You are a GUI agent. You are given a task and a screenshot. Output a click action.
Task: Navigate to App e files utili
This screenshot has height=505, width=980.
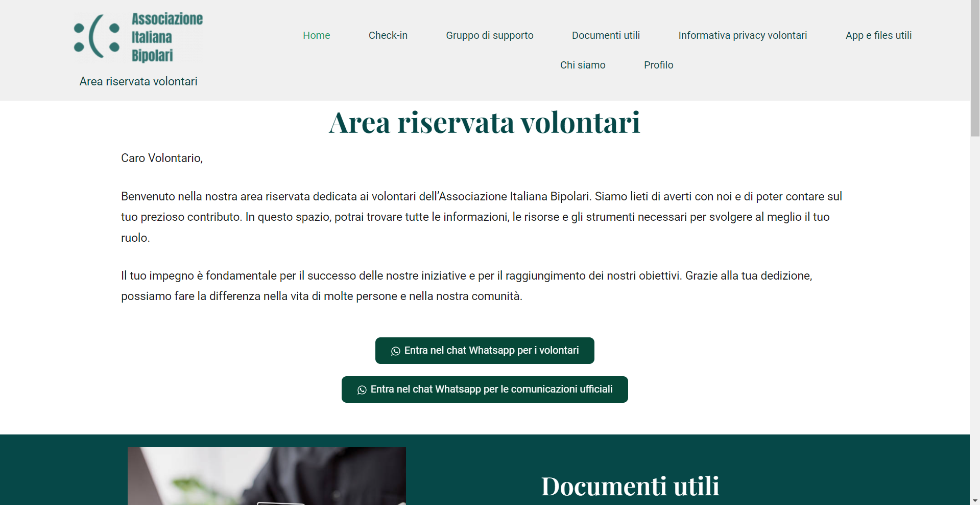point(878,35)
